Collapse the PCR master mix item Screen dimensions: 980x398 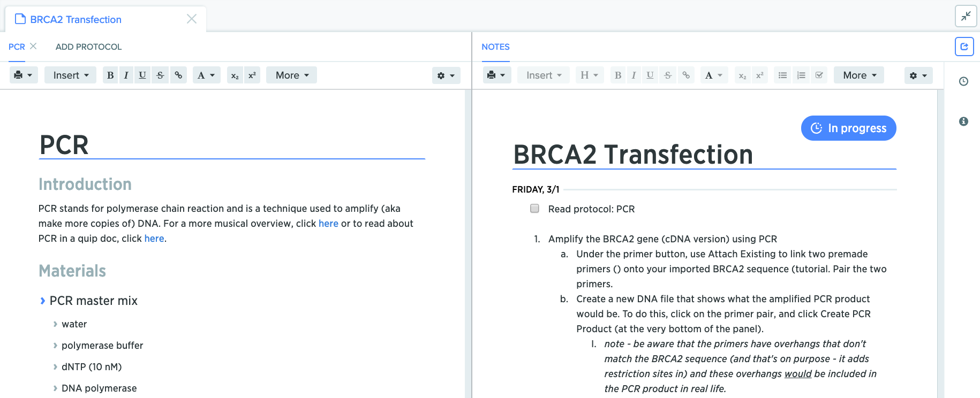coord(43,301)
